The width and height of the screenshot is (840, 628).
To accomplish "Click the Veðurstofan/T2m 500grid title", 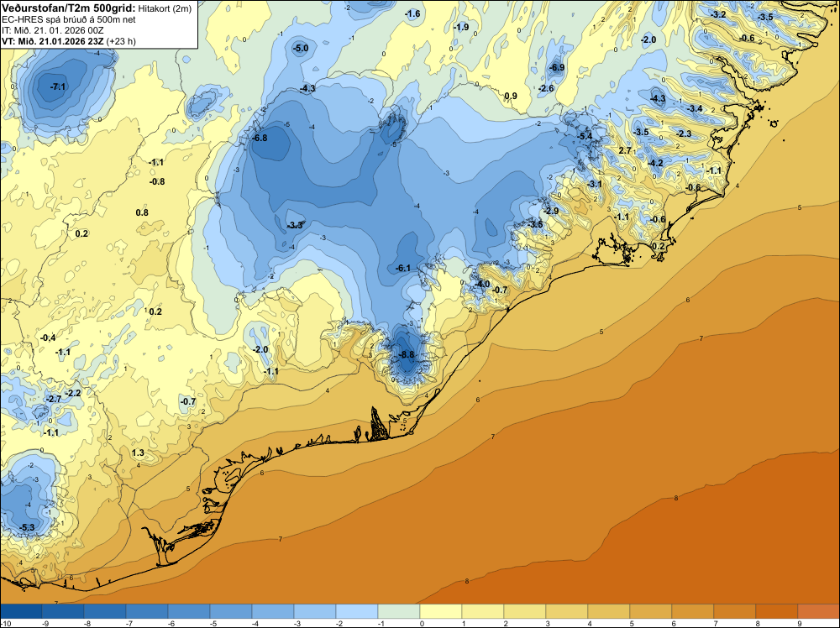I will click(x=68, y=7).
